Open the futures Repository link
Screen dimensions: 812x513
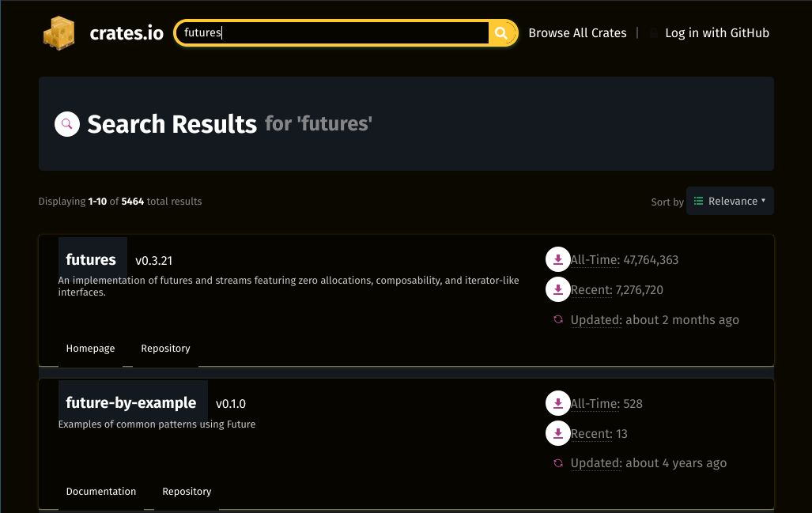click(165, 349)
